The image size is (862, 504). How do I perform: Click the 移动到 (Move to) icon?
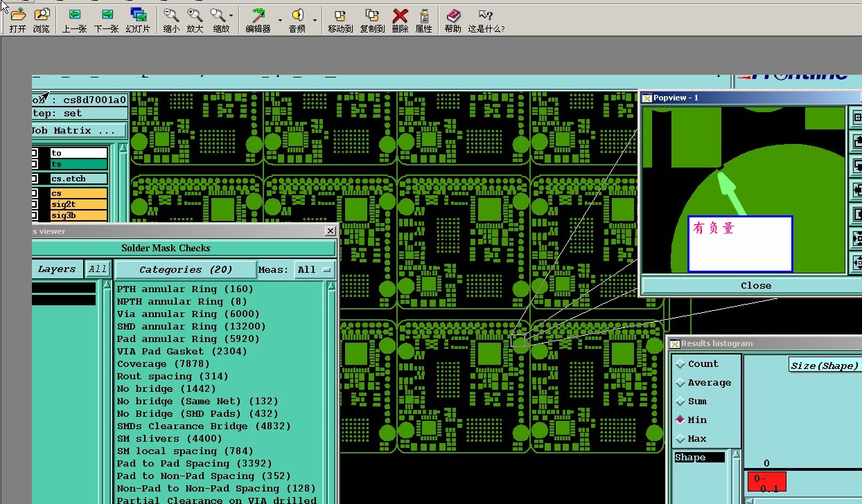point(340,15)
